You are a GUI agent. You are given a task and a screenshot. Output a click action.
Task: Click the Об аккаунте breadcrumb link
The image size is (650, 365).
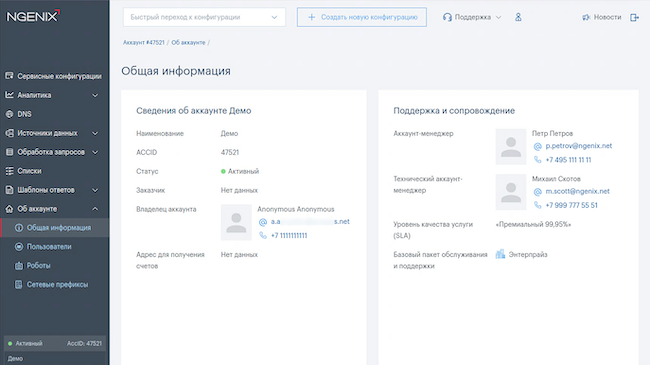tap(188, 42)
